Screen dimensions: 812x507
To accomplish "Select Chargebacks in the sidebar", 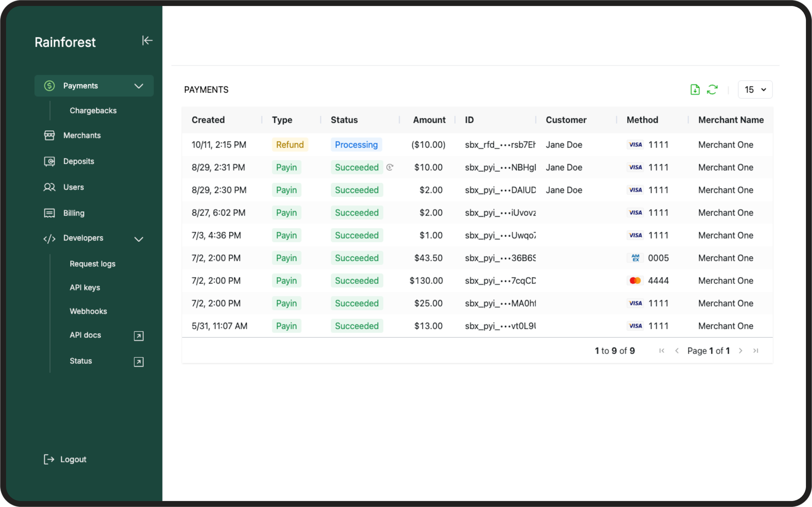I will [93, 111].
